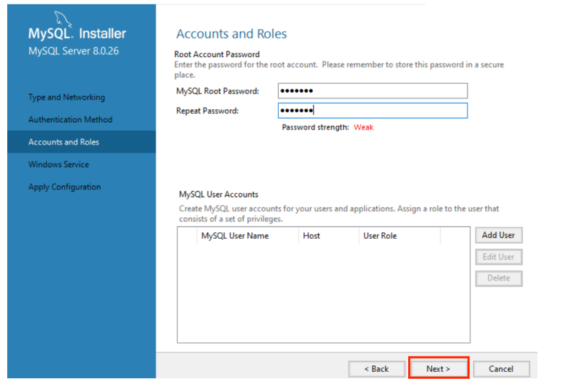
Task: Go back with the Back button
Action: pos(376,369)
